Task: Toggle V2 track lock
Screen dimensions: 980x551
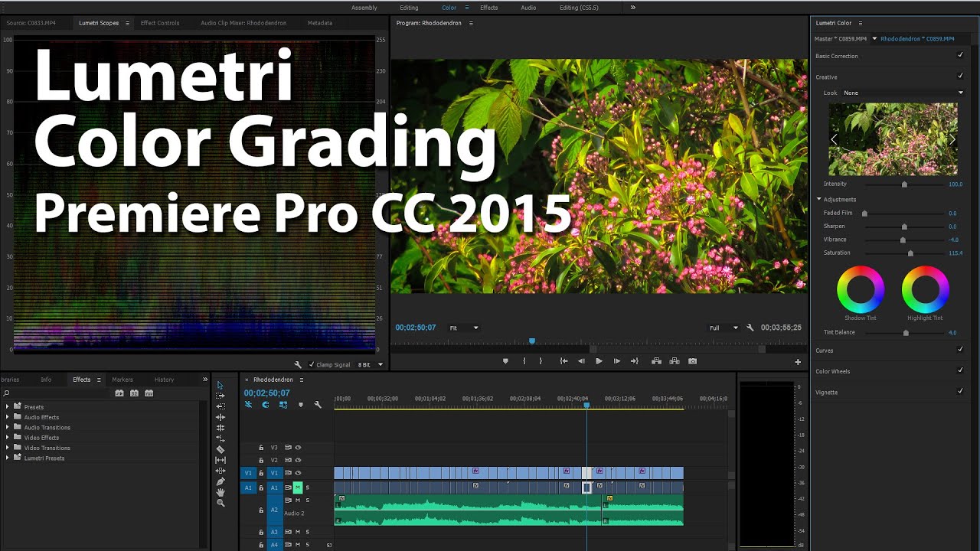Action: click(x=261, y=461)
